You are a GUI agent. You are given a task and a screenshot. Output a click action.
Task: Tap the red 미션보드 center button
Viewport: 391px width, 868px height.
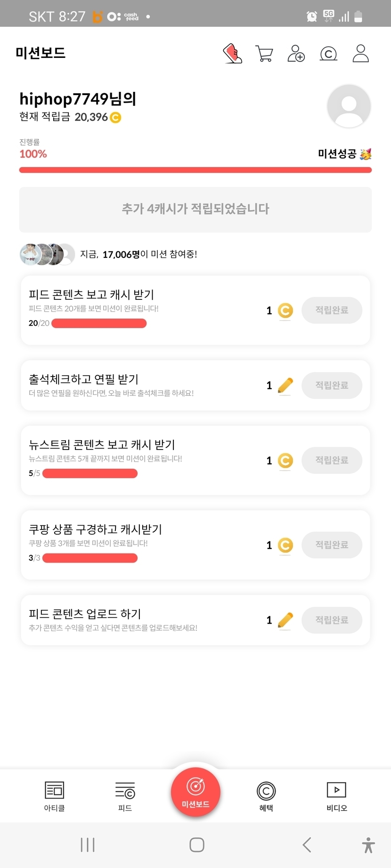click(195, 792)
